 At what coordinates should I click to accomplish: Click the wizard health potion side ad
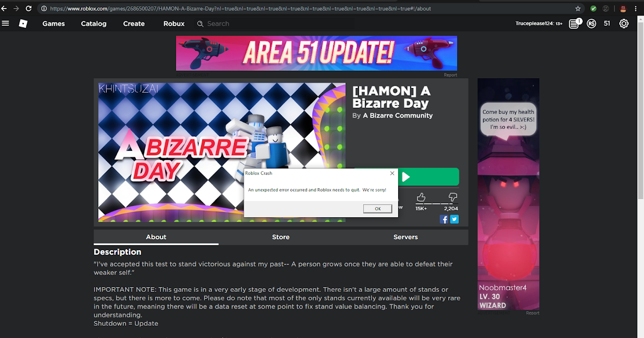(508, 194)
